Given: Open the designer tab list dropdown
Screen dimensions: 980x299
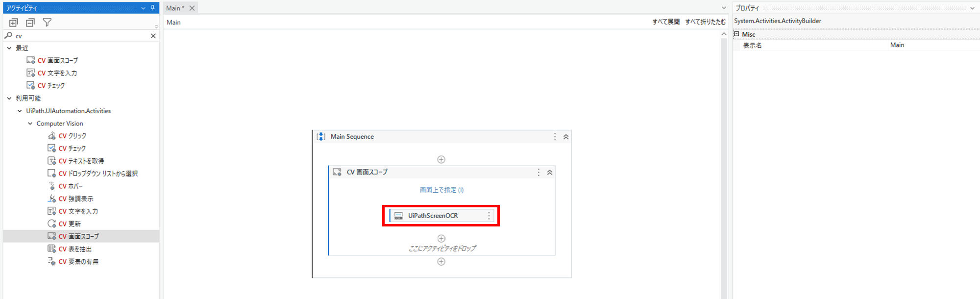Looking at the screenshot, I should (x=724, y=8).
